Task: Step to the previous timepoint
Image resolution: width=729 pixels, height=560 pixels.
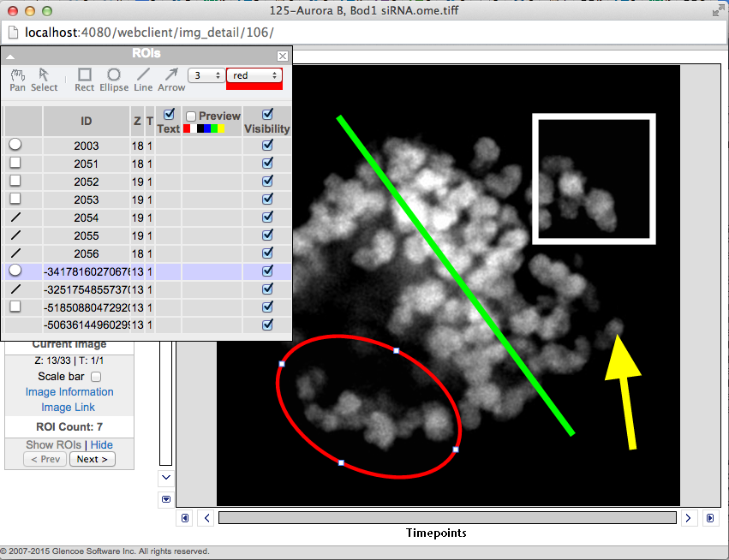Action: pyautogui.click(x=206, y=518)
